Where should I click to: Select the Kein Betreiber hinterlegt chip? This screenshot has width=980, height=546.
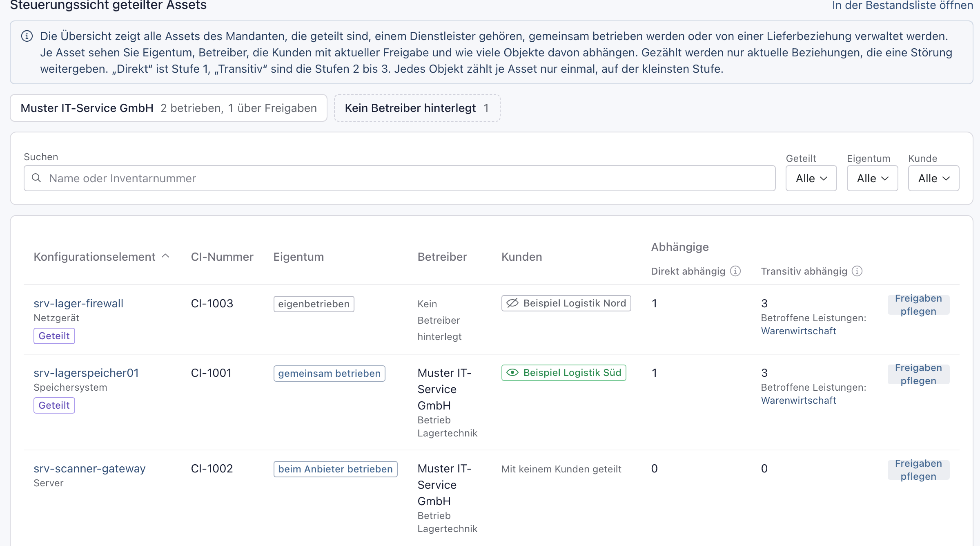tap(417, 108)
